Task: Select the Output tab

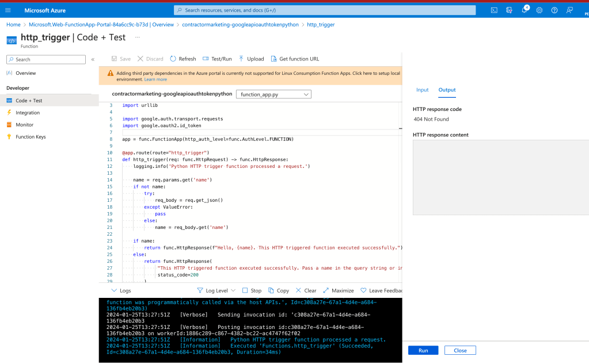Action: pos(447,90)
